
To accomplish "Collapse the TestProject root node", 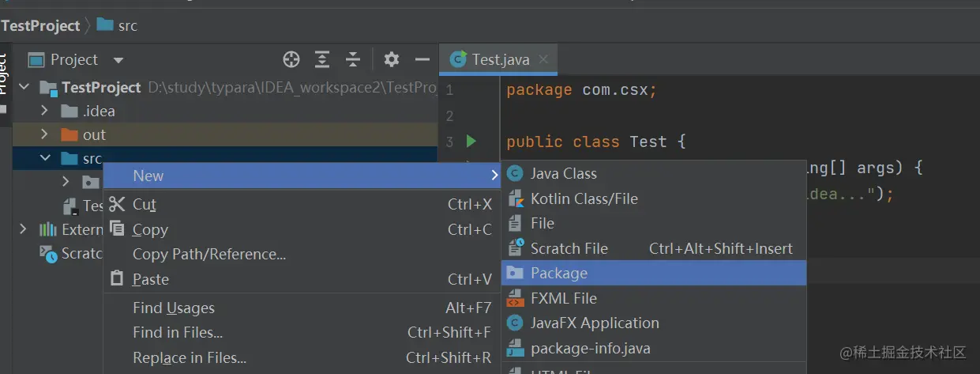I will coord(24,87).
